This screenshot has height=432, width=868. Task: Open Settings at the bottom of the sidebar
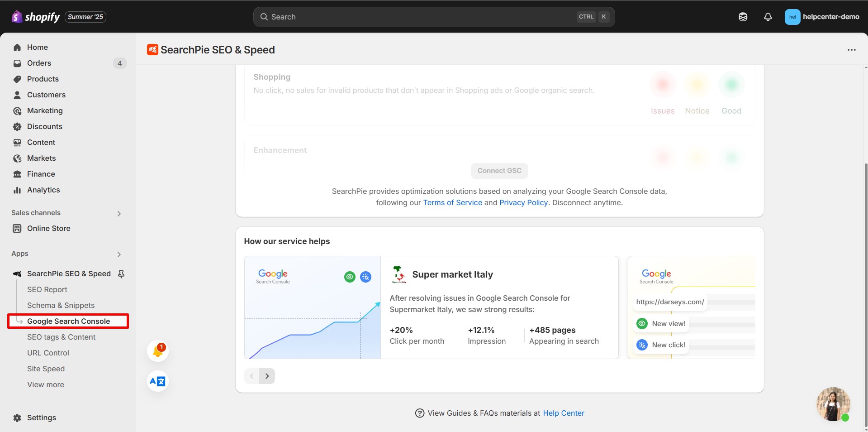(x=42, y=418)
